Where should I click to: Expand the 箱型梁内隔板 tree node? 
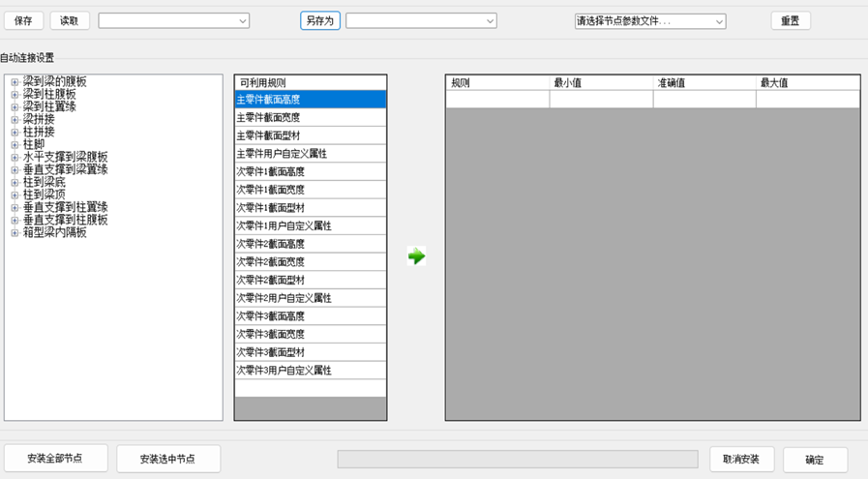[x=15, y=233]
